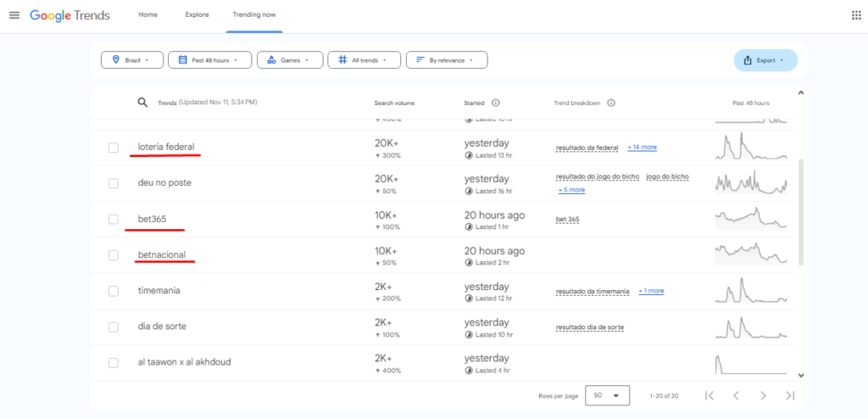Select the al taawon x al akhdoud checkbox
This screenshot has width=868, height=419.
tap(114, 363)
